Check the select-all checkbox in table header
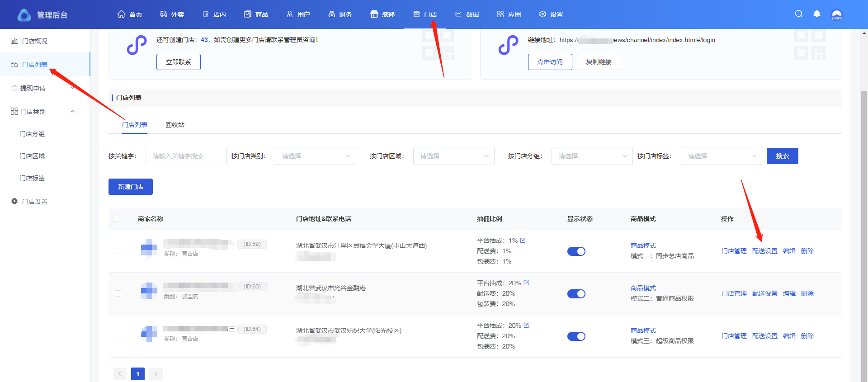The image size is (868, 382). pos(116,219)
